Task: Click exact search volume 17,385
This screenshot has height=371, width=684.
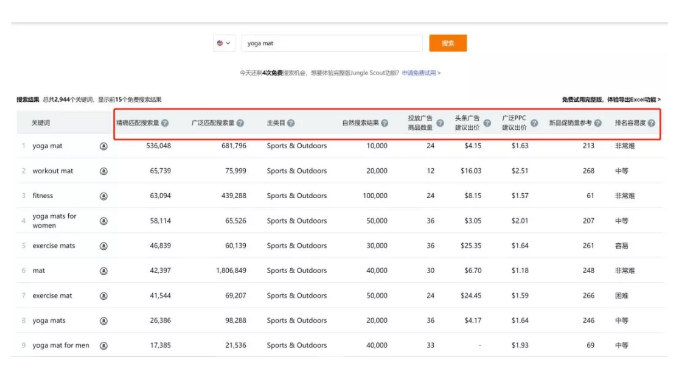Action: [x=161, y=345]
